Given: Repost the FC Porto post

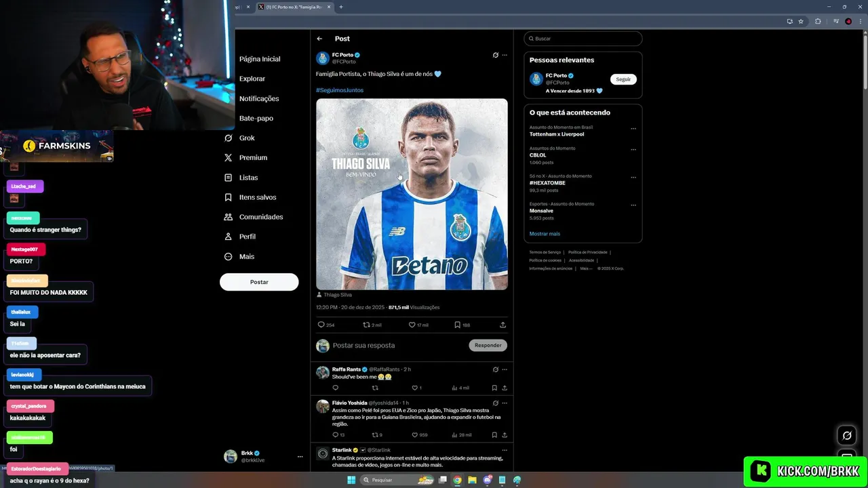Looking at the screenshot, I should click(367, 325).
